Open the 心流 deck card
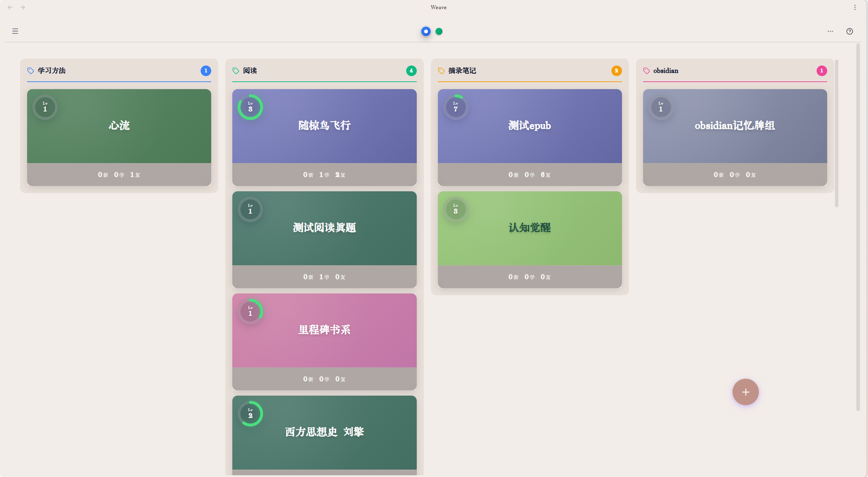Screen dimensions: 868x477 point(119,137)
